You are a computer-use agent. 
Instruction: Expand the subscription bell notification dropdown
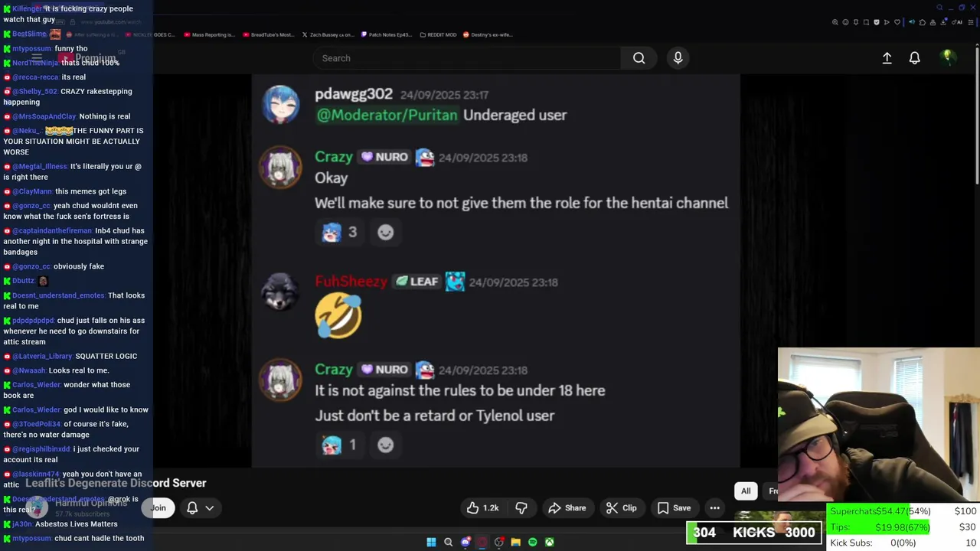click(199, 508)
